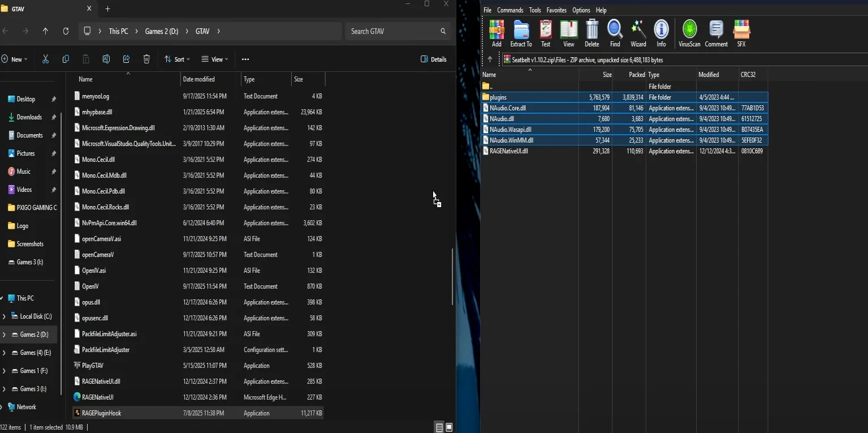Expand the Local Disk (C:) tree node
Image resolution: width=868 pixels, height=433 pixels.
click(x=5, y=316)
